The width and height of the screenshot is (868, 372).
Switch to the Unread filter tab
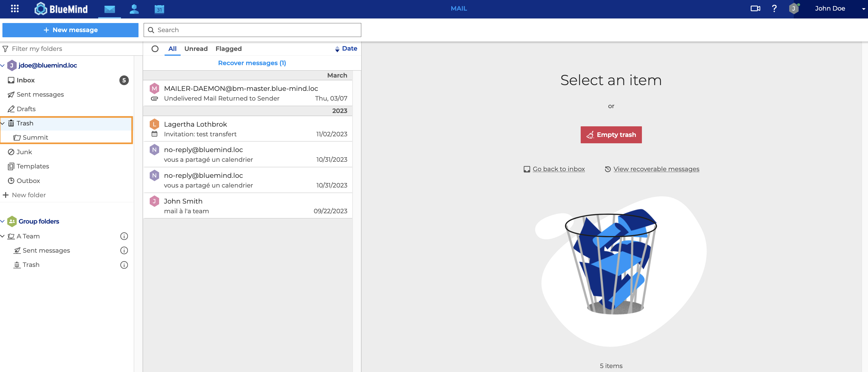coord(196,49)
